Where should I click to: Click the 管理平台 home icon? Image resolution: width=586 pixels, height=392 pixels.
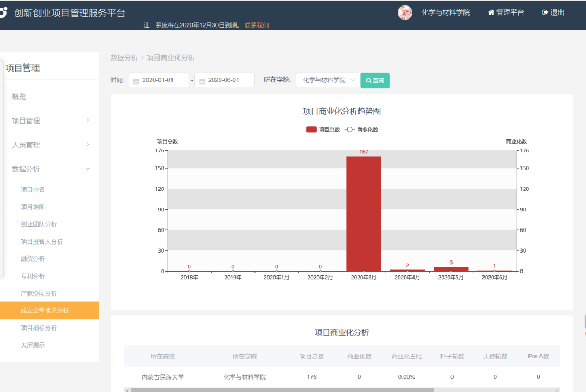pyautogui.click(x=491, y=12)
